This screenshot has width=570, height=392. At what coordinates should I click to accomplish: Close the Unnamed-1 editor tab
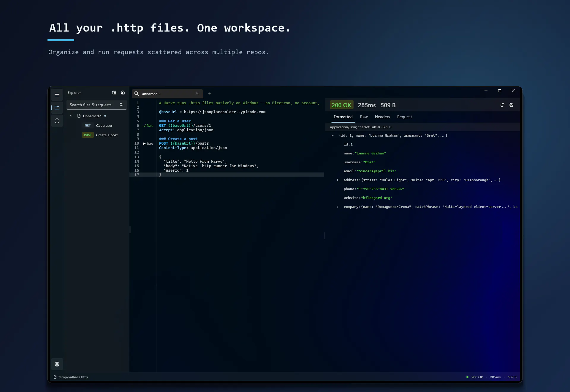click(x=197, y=94)
